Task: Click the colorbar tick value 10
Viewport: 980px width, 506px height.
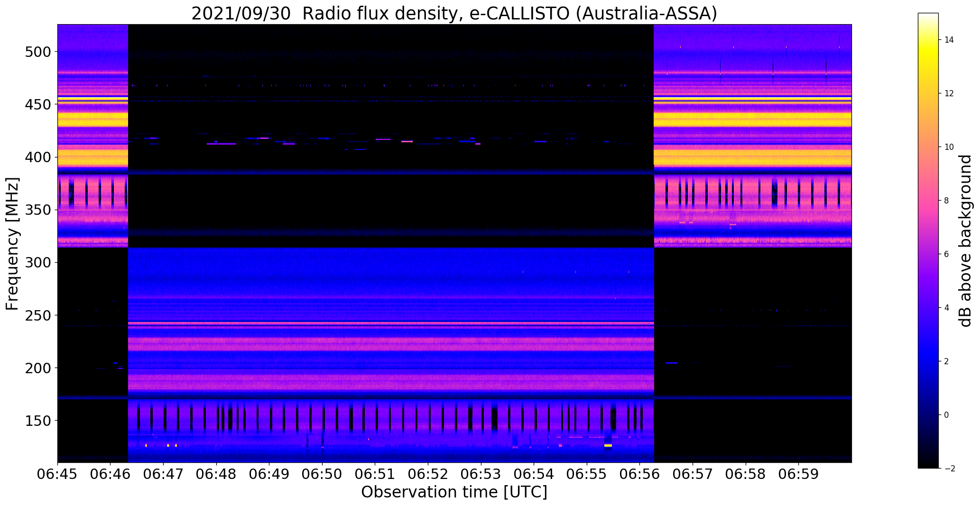Action: [949, 147]
